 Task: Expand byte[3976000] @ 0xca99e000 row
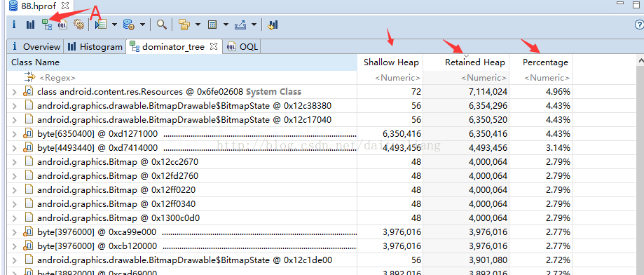(15, 232)
